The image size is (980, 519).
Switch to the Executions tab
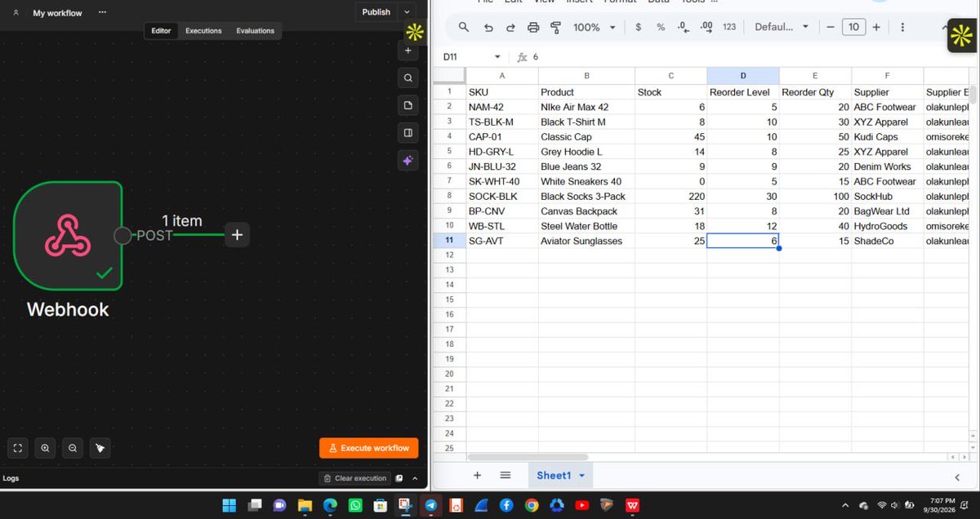[x=203, y=31]
